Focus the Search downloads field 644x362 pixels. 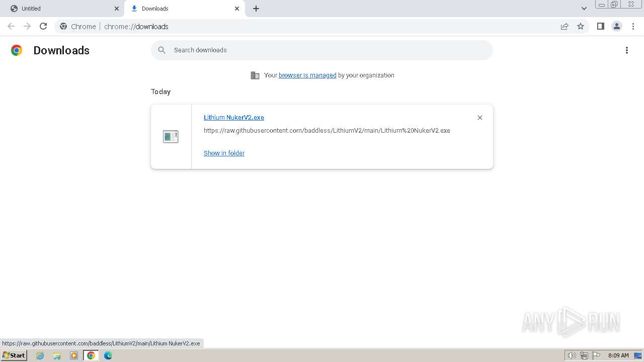click(322, 50)
